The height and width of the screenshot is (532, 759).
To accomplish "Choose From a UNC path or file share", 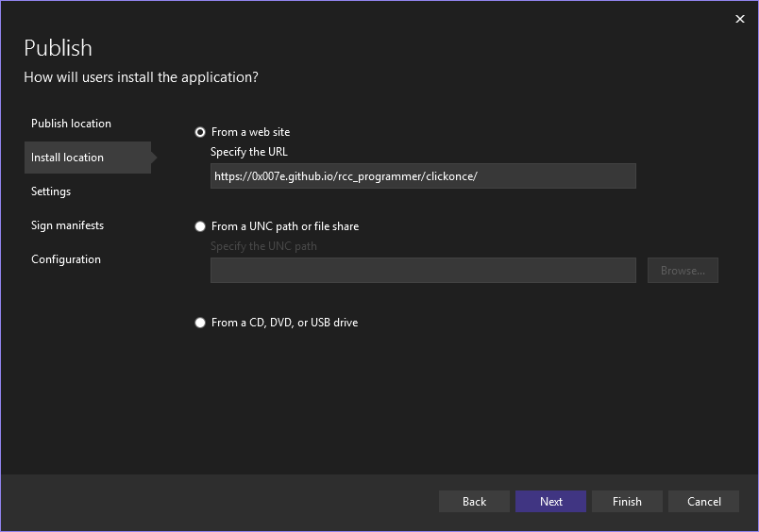I will (200, 226).
